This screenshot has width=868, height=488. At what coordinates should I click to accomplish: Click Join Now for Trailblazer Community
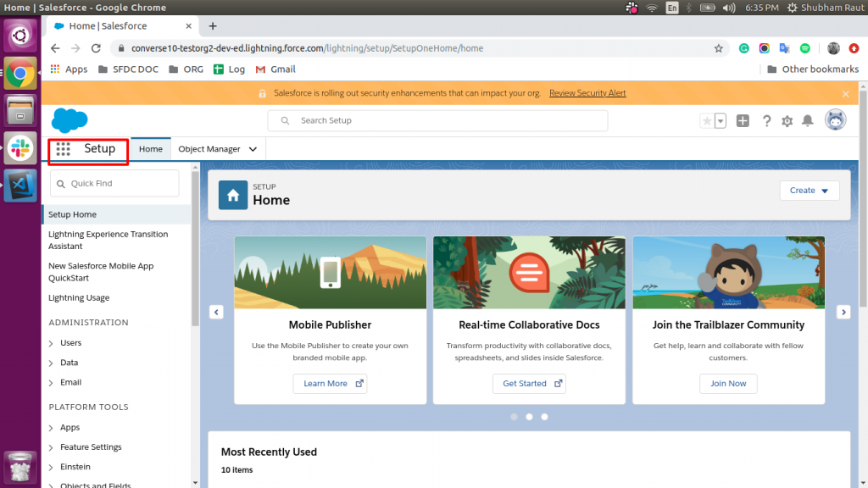728,384
